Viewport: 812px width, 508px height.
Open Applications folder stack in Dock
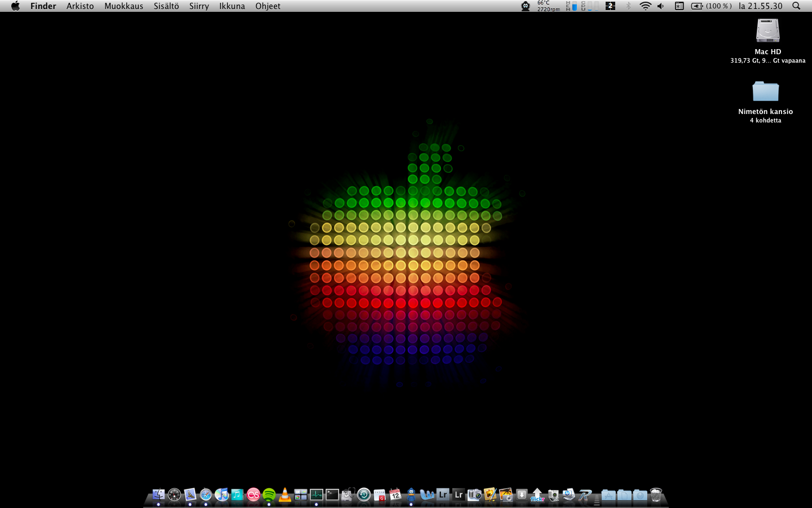(608, 495)
